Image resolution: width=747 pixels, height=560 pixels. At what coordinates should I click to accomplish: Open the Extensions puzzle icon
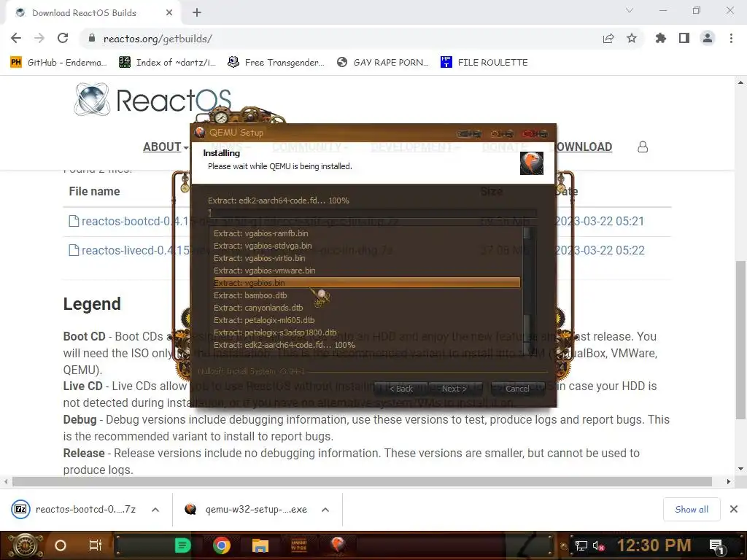tap(661, 38)
